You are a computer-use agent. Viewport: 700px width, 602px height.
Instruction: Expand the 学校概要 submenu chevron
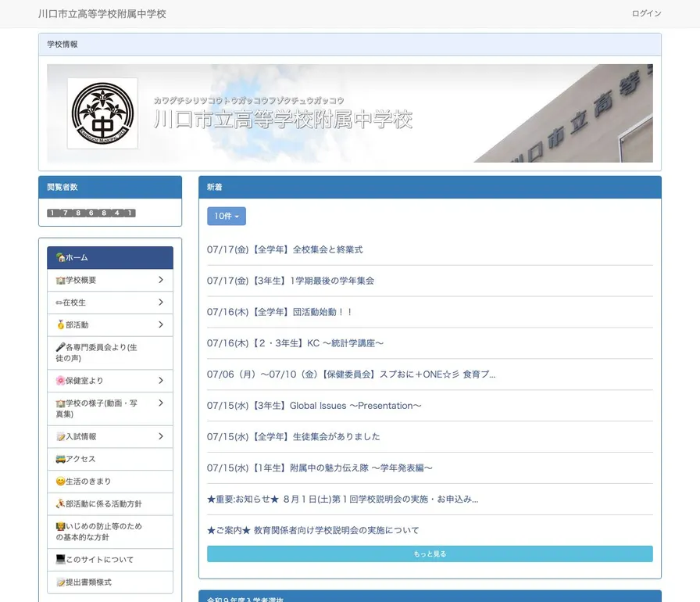tap(161, 280)
